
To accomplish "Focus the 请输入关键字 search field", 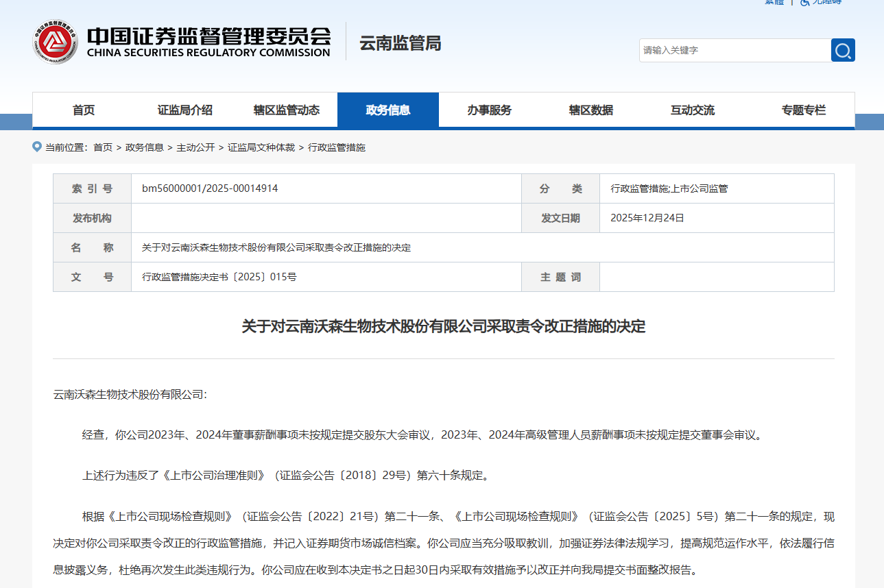I will 734,50.
